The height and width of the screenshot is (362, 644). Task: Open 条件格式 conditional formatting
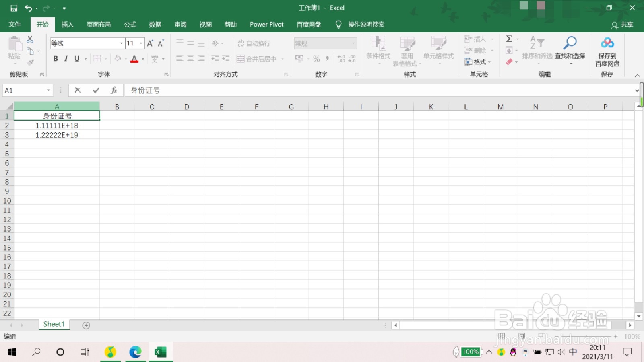pyautogui.click(x=378, y=51)
